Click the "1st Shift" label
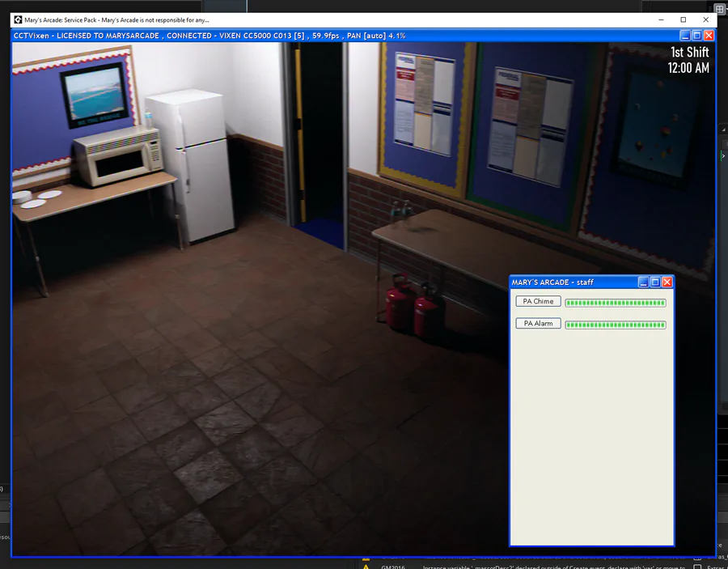 (x=689, y=52)
